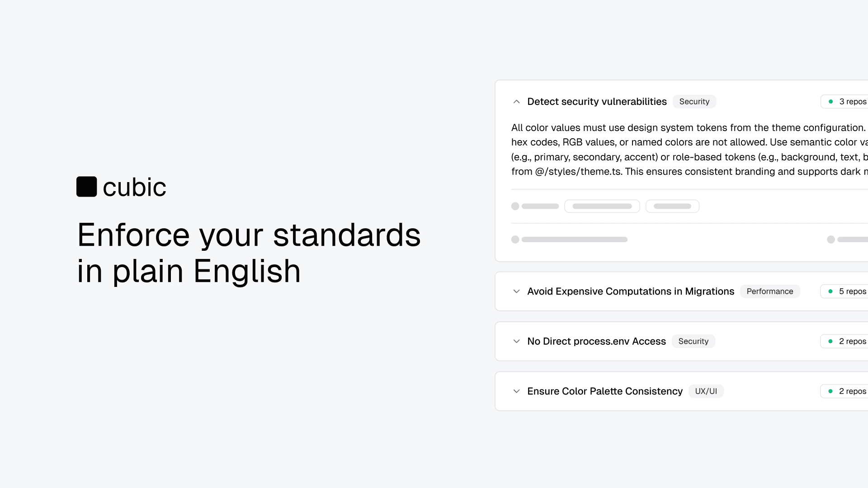Collapse the Detect security vulnerabilities rule
Viewport: 868px width, 488px height.
tap(516, 102)
